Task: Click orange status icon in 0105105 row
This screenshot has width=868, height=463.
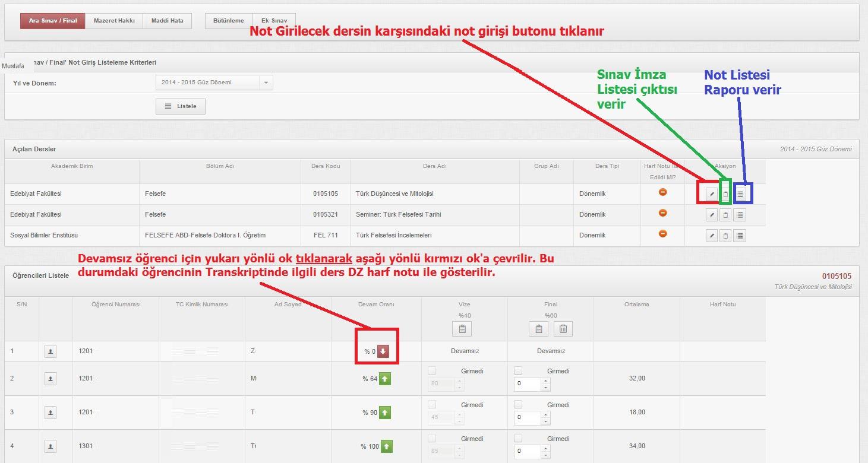Action: (x=663, y=192)
